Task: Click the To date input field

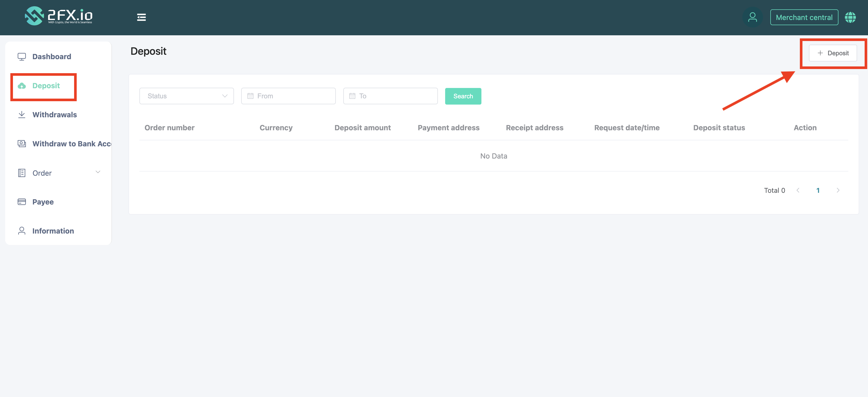Action: click(x=390, y=96)
